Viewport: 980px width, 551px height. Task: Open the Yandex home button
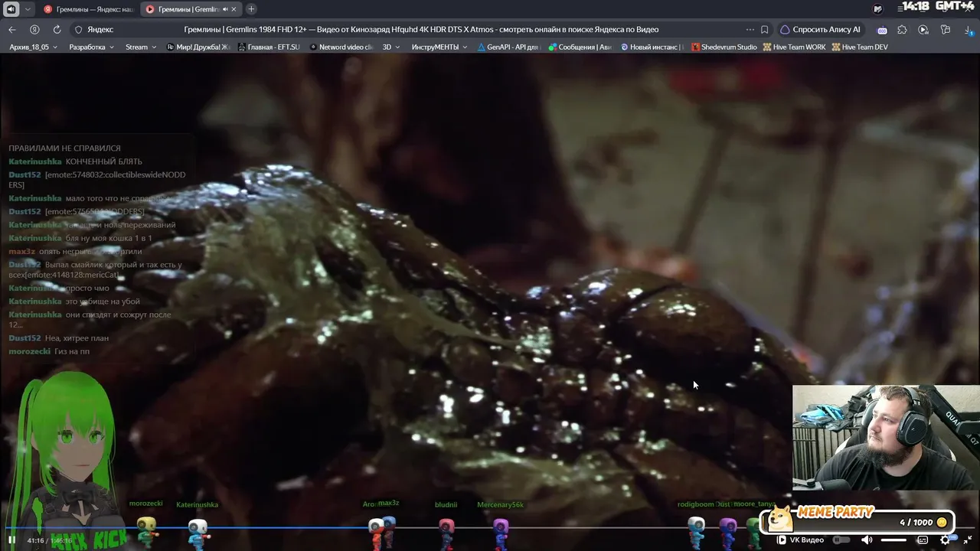(34, 30)
